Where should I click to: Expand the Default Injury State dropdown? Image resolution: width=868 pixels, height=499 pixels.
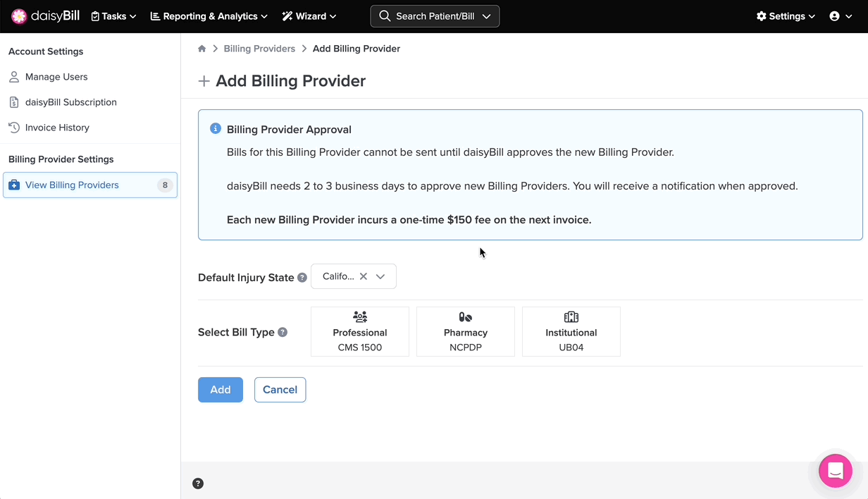[380, 276]
